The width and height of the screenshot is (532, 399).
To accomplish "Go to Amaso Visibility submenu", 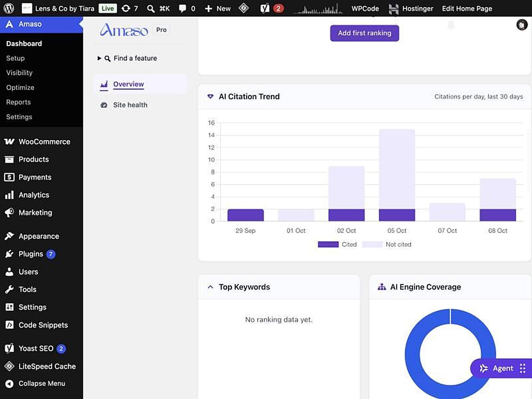I will [x=19, y=73].
